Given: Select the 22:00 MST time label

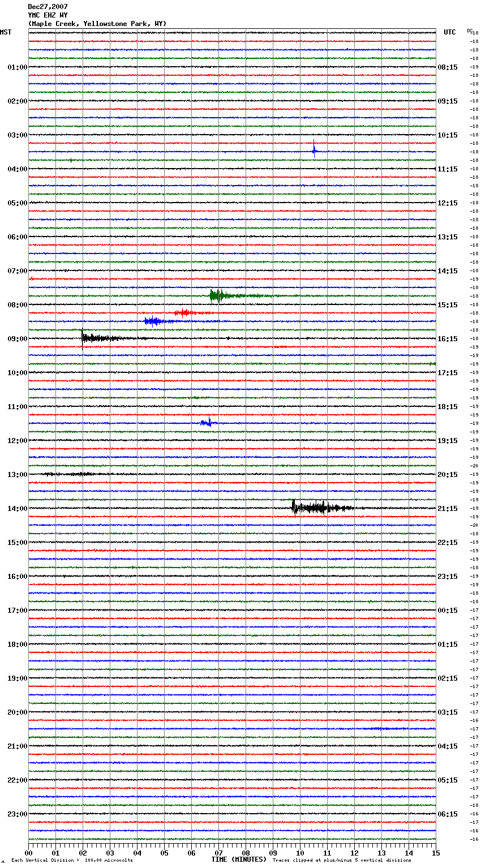Looking at the screenshot, I should point(18,780).
